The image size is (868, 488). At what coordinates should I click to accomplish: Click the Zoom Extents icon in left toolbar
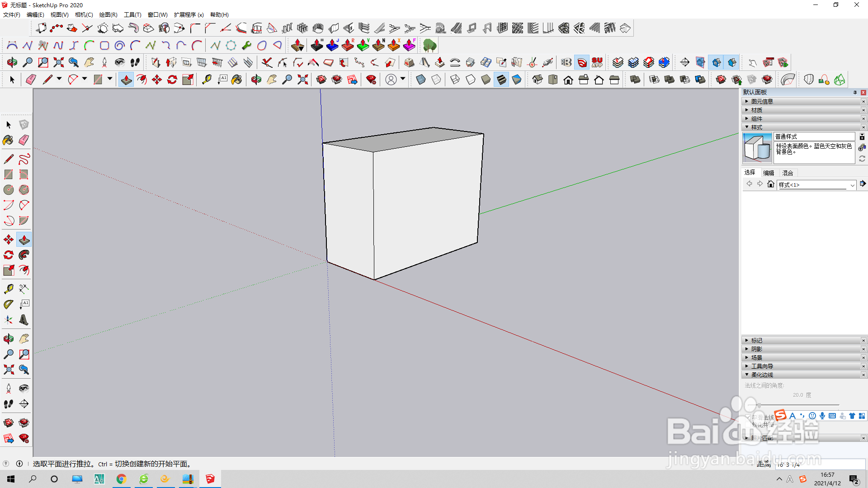pos(8,370)
